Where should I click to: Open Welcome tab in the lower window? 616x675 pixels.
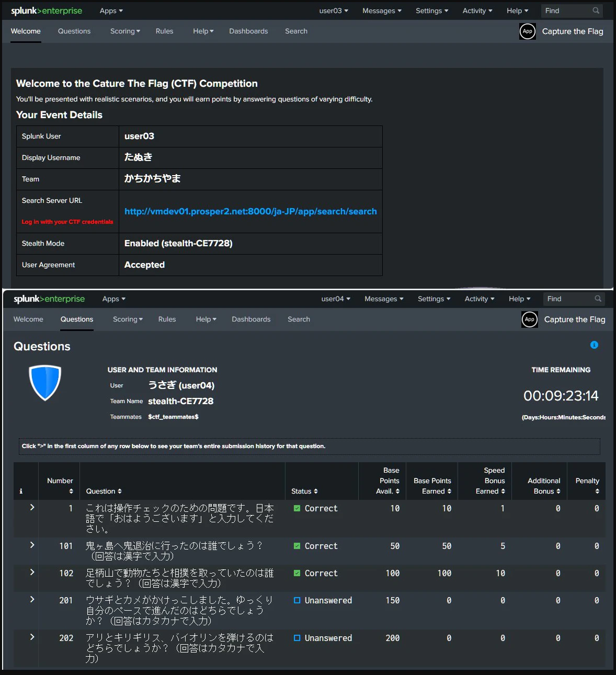pyautogui.click(x=28, y=319)
